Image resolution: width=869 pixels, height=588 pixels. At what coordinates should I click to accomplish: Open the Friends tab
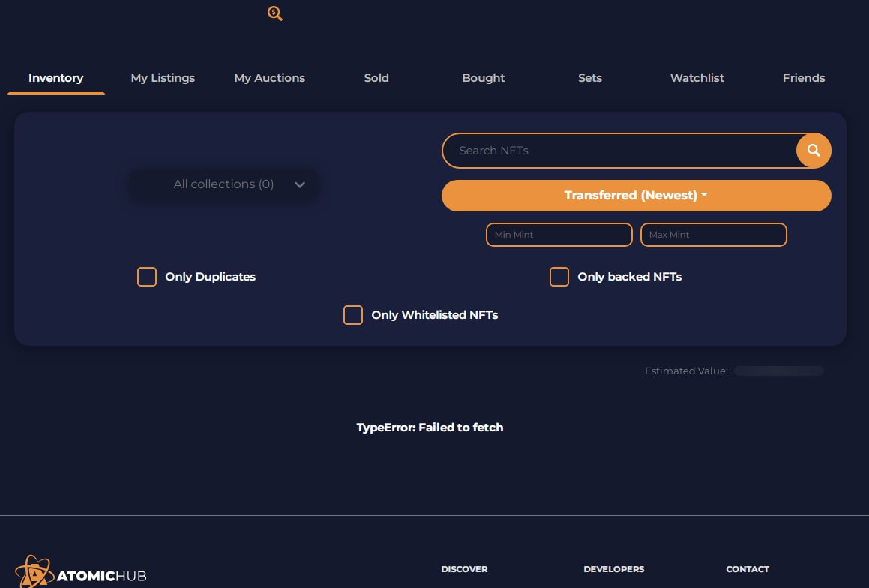pos(804,78)
